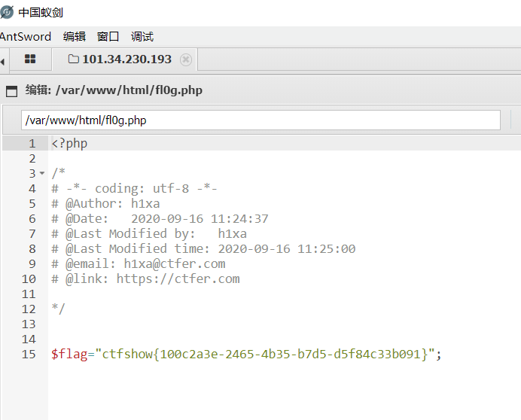The height and width of the screenshot is (420, 521).
Task: Click the <?php opening tag line
Action: click(69, 143)
